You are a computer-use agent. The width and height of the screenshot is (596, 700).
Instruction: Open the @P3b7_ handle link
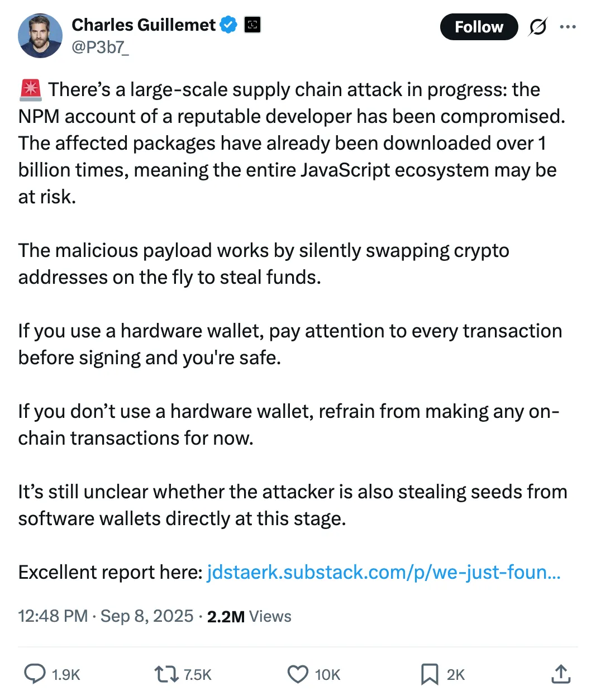tap(101, 47)
